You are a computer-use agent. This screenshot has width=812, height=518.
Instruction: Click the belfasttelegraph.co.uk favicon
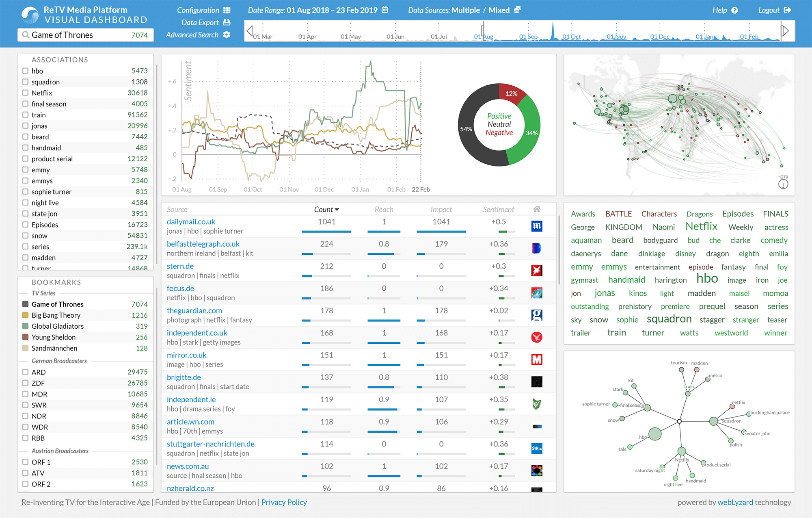[x=537, y=248]
